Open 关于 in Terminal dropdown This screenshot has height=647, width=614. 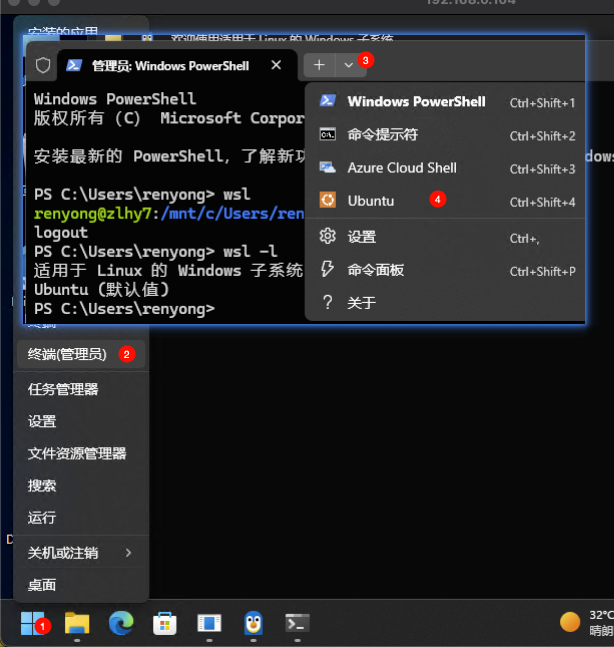pyautogui.click(x=445, y=302)
